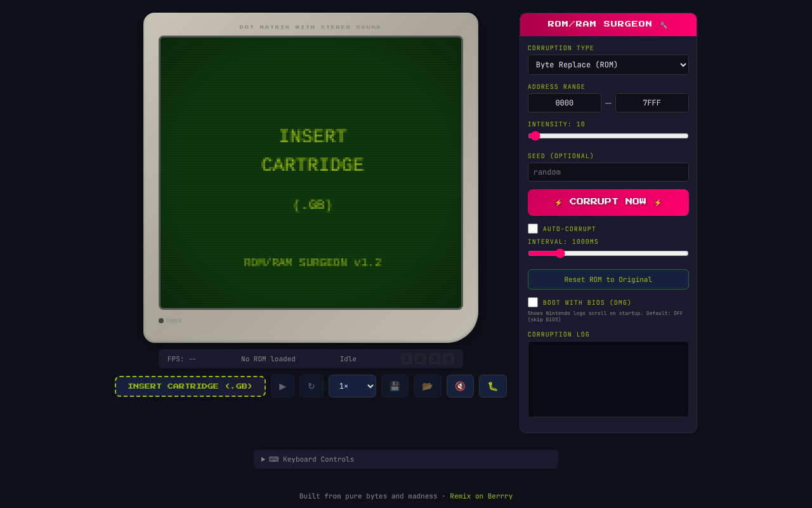Screen dimensions: 812x508
Task: Expand the Keyboard Controls section
Action: tap(406, 459)
